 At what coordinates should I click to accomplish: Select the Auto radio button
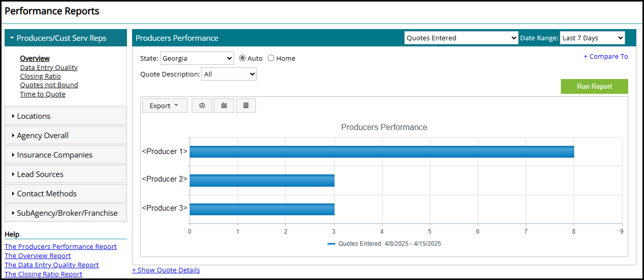click(243, 58)
